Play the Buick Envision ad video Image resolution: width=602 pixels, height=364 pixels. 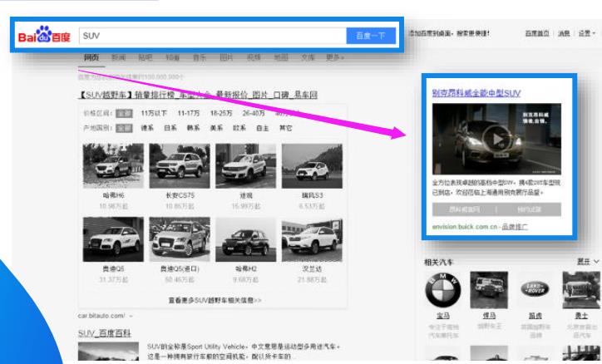click(x=497, y=140)
